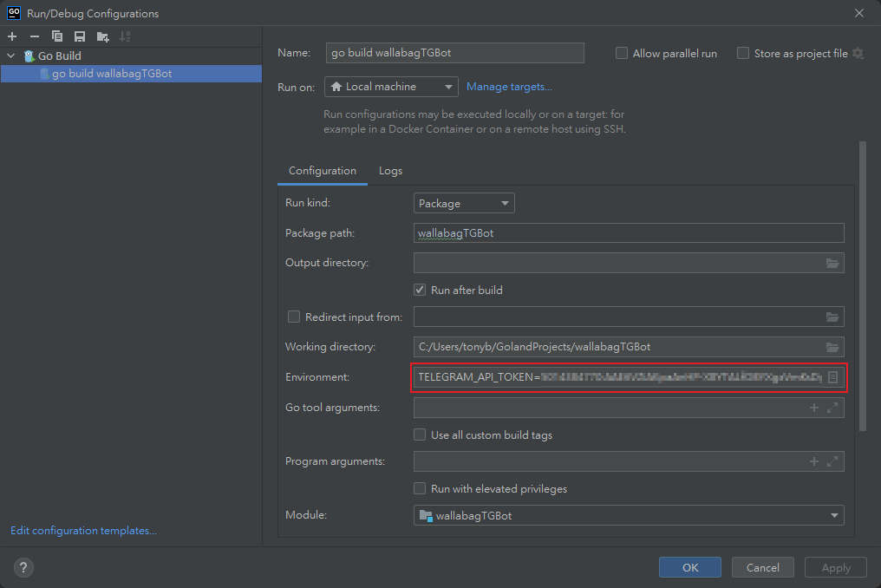Open the Run on Local machine dropdown

pyautogui.click(x=391, y=87)
